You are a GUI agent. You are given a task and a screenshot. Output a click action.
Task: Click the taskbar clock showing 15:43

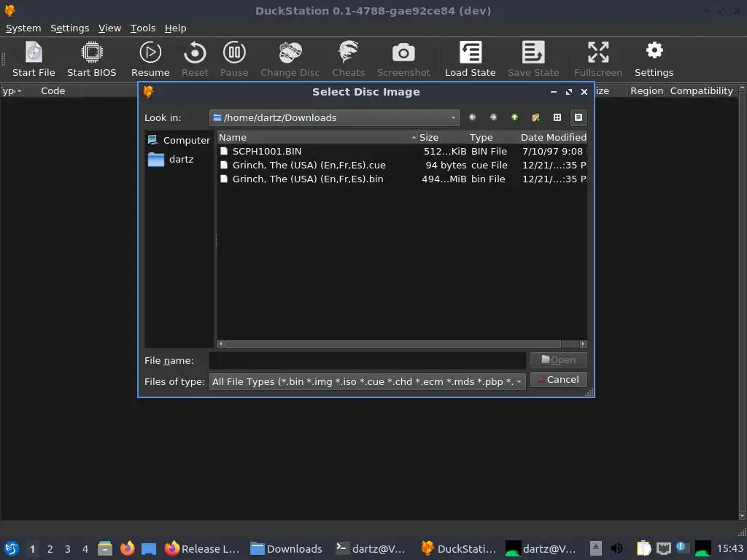coord(729,548)
